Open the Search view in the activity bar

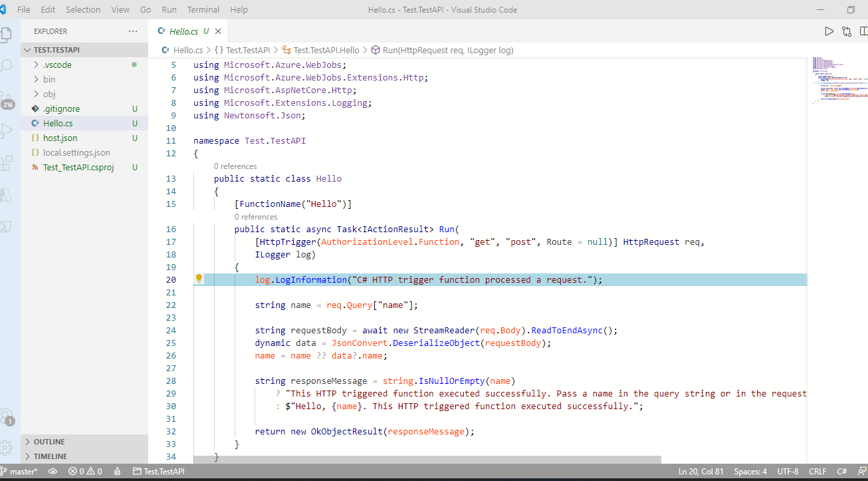pyautogui.click(x=5, y=65)
